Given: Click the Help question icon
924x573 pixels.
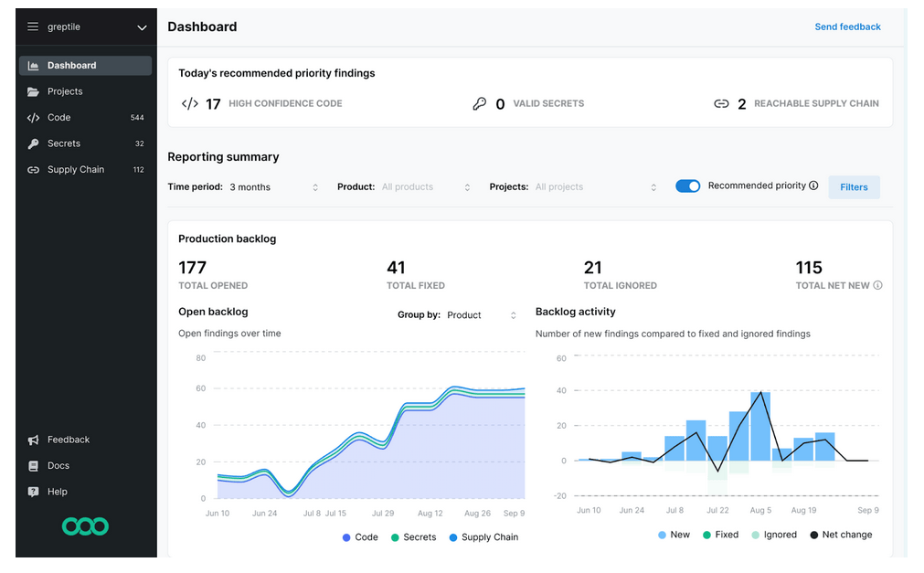Looking at the screenshot, I should pos(34,492).
